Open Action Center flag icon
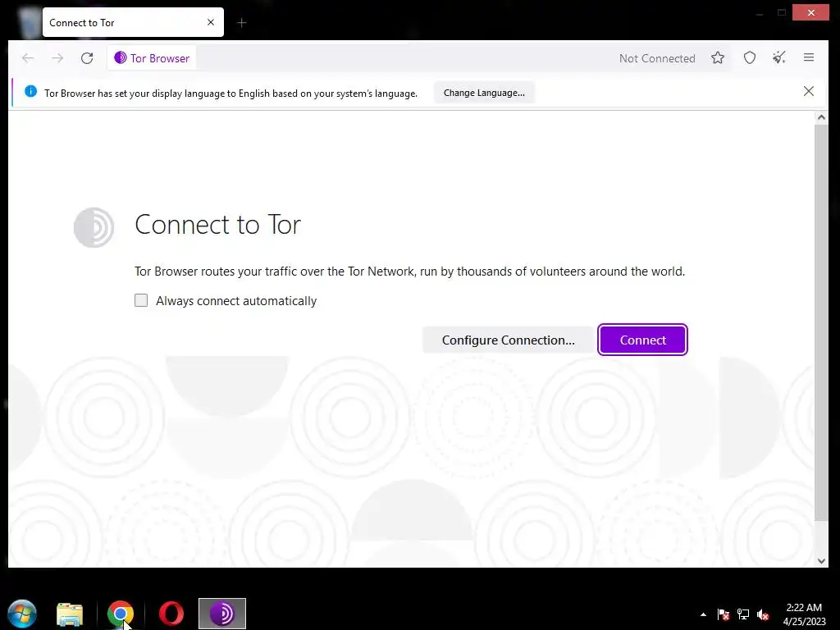840x630 pixels. [724, 614]
